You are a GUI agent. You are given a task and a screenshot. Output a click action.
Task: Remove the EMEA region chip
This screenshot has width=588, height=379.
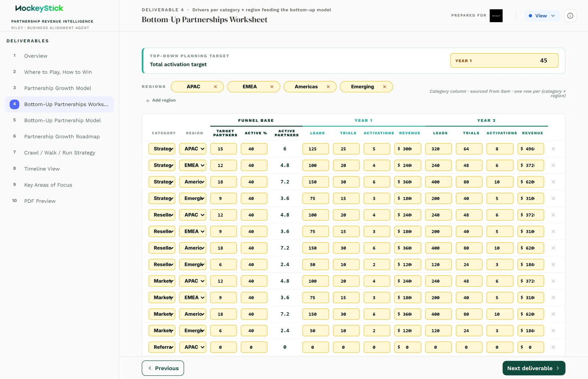pos(272,87)
